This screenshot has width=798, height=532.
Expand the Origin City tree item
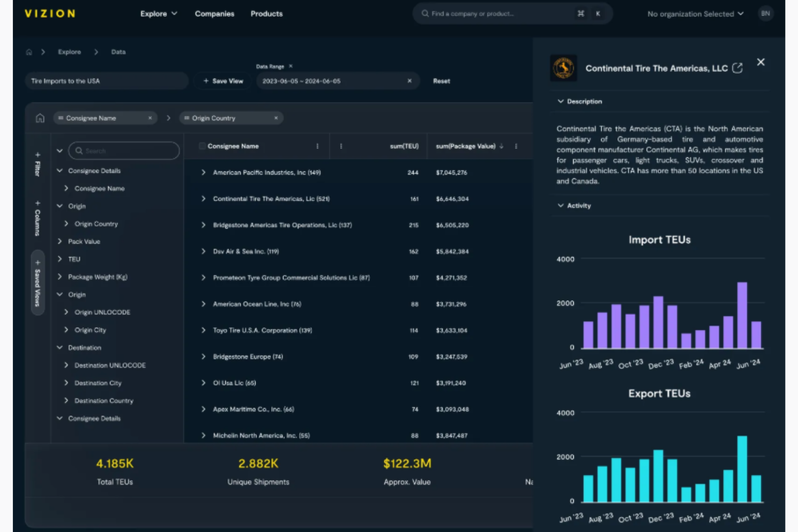coord(66,330)
